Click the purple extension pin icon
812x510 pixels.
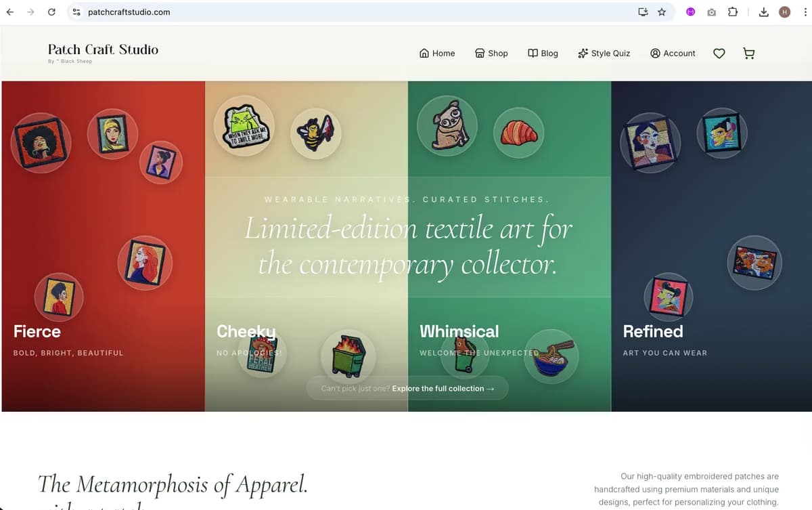690,12
